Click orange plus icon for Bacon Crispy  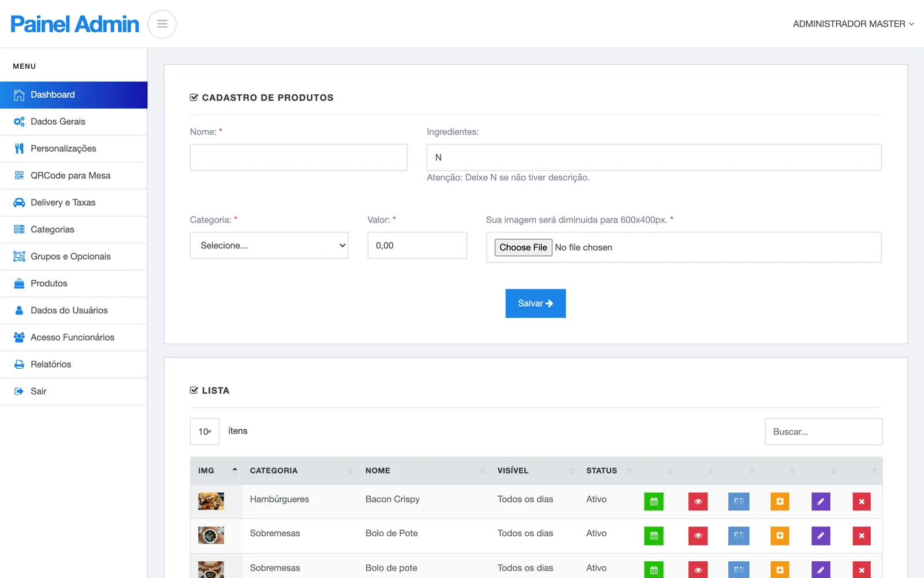pyautogui.click(x=780, y=501)
